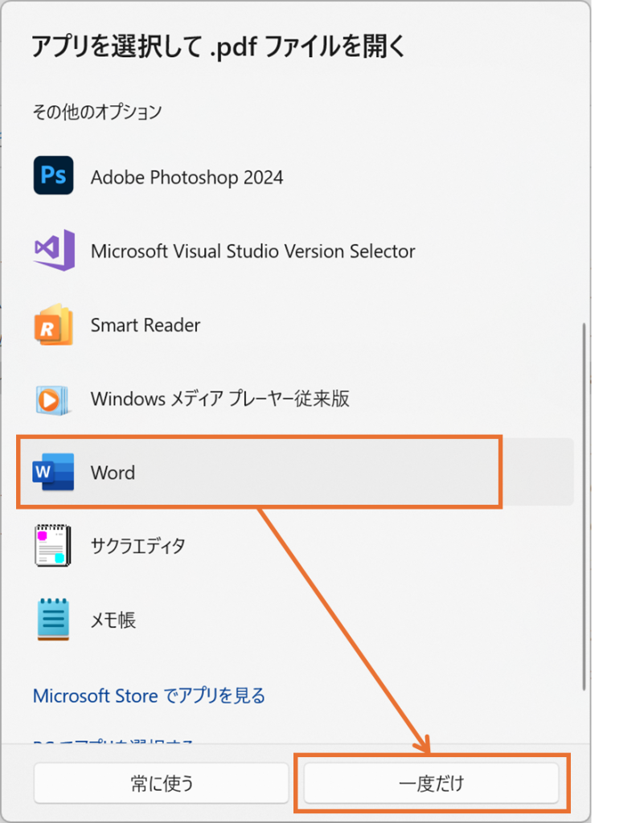The height and width of the screenshot is (823, 644).
Task: Select the Adobe Photoshop 2024 icon
Action: coord(54,176)
